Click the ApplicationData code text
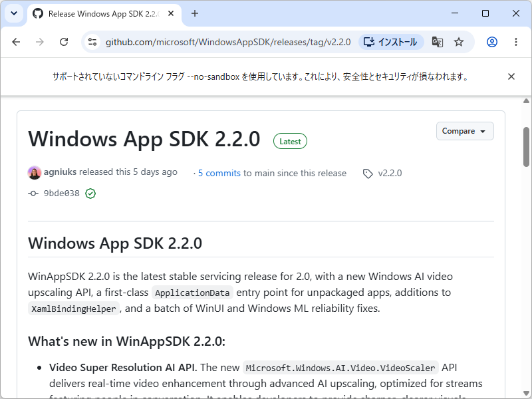 [192, 293]
